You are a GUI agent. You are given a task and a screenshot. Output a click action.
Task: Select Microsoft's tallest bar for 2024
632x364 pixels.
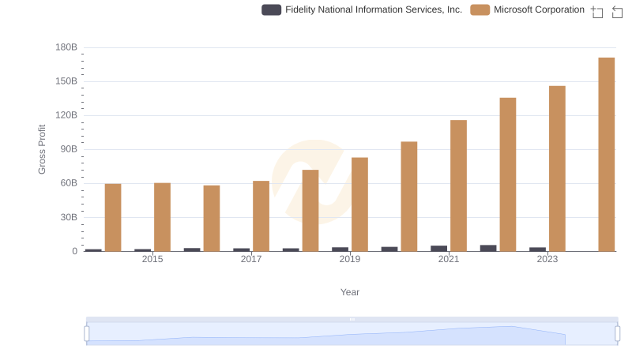[x=606, y=155]
